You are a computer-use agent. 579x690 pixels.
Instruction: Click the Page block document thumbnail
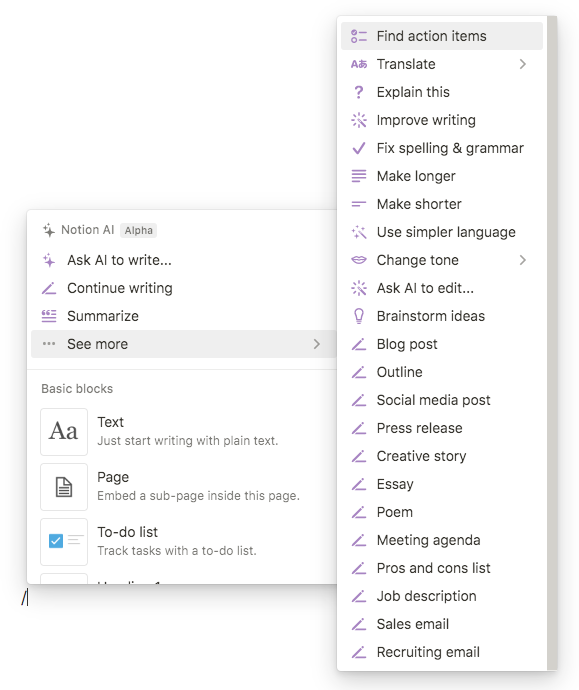tap(64, 487)
